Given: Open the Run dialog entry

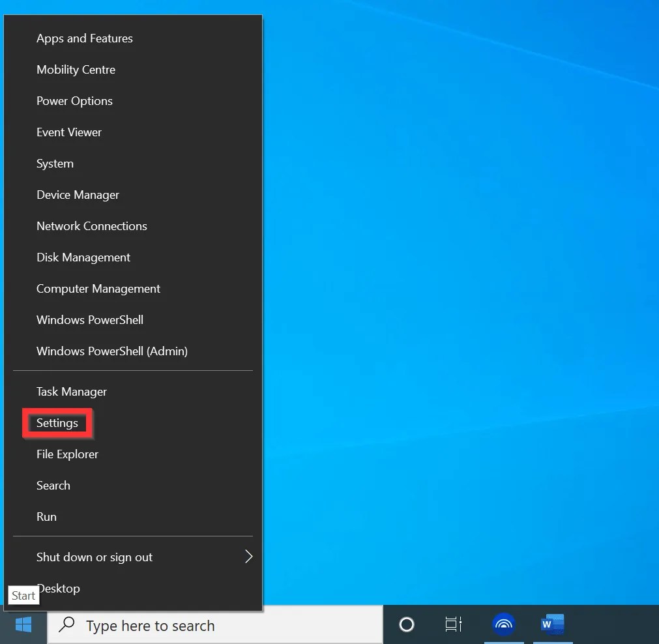Looking at the screenshot, I should pyautogui.click(x=133, y=517).
